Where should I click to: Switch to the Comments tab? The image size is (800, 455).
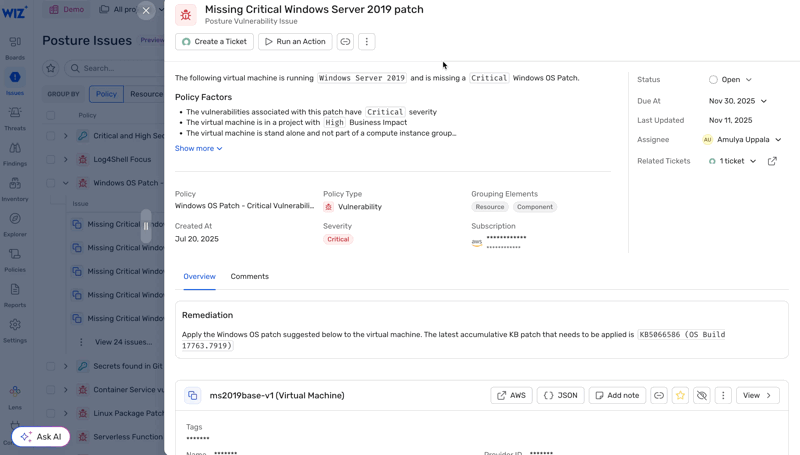[x=249, y=277]
